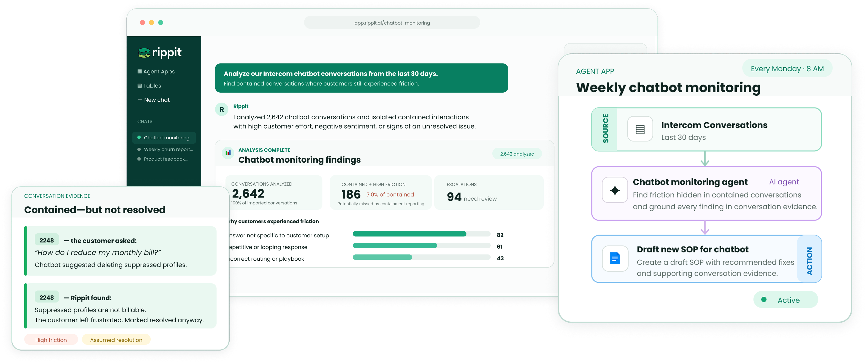Click the Rippit avatar R icon

click(222, 109)
